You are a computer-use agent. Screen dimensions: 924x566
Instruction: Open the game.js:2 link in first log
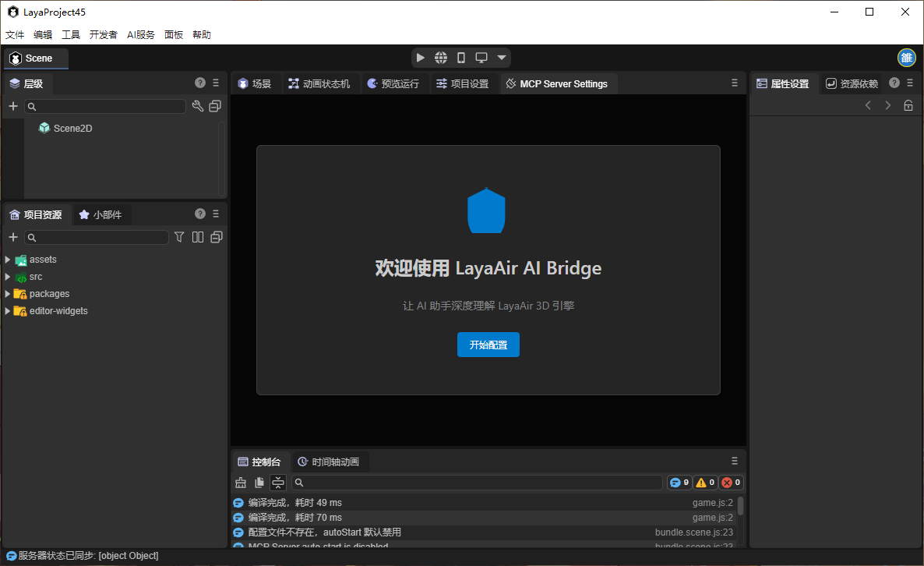point(712,503)
